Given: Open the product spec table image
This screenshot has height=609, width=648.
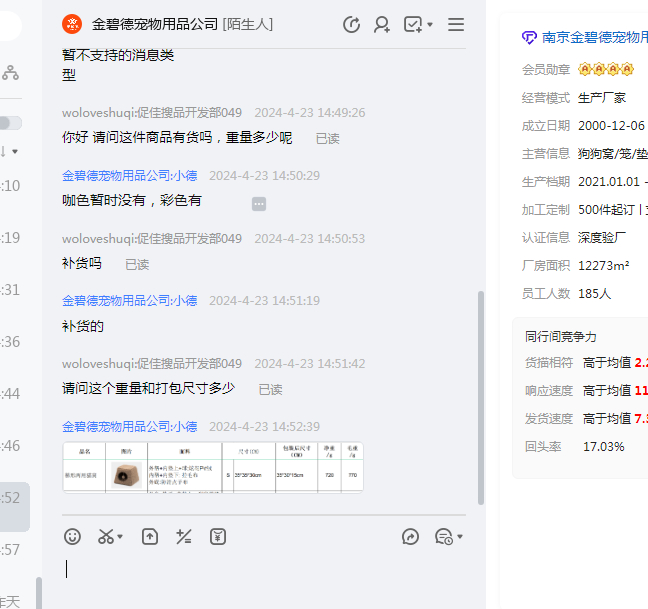Looking at the screenshot, I should [212, 467].
